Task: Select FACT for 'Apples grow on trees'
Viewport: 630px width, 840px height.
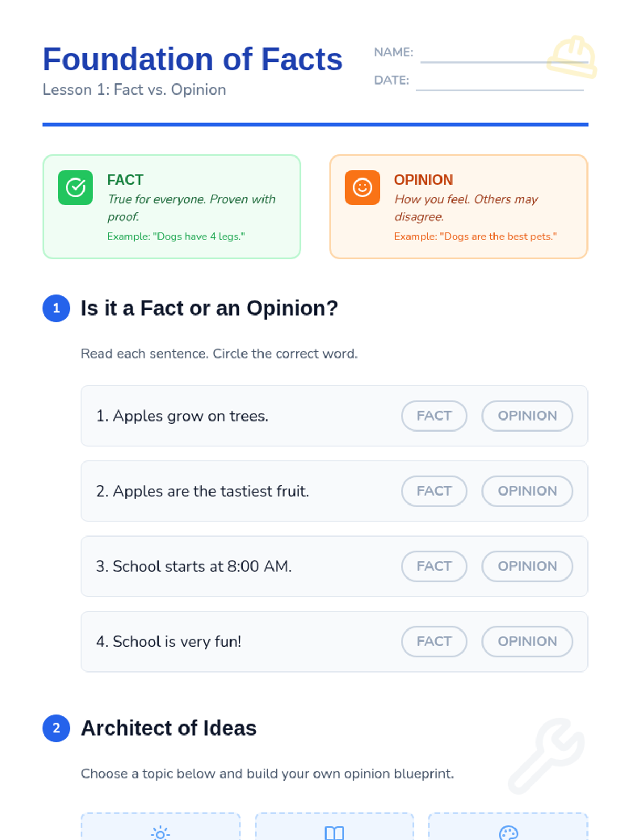Action: point(434,416)
